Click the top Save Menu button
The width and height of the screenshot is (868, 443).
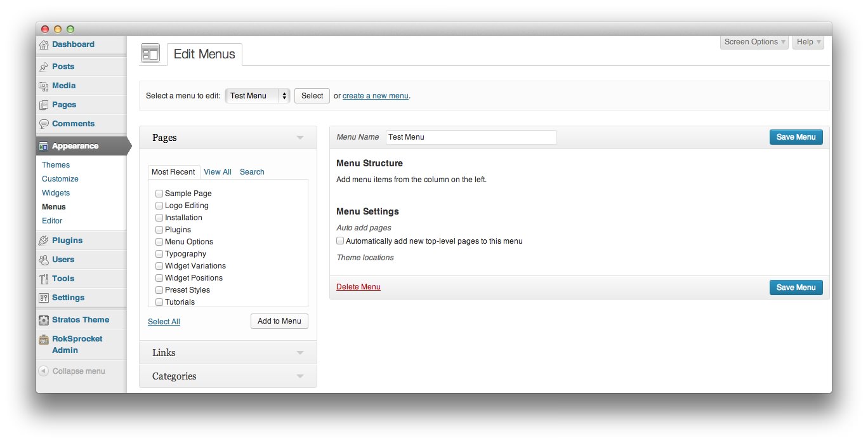tap(796, 137)
